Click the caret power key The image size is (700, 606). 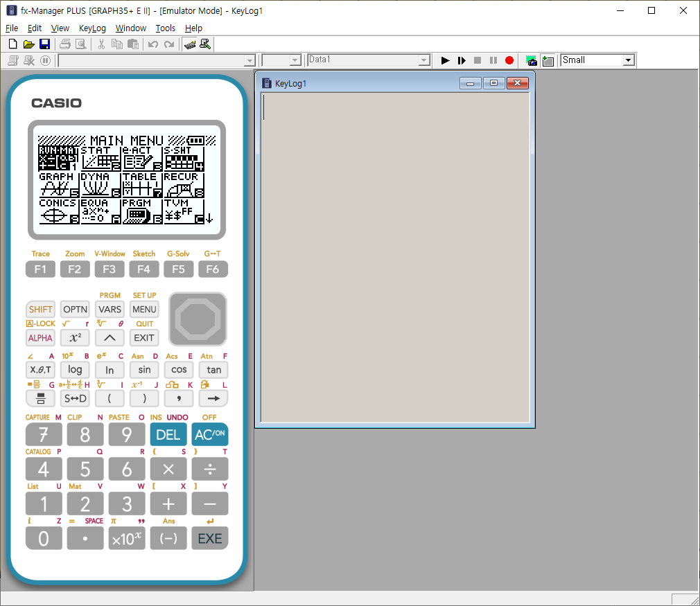click(110, 338)
